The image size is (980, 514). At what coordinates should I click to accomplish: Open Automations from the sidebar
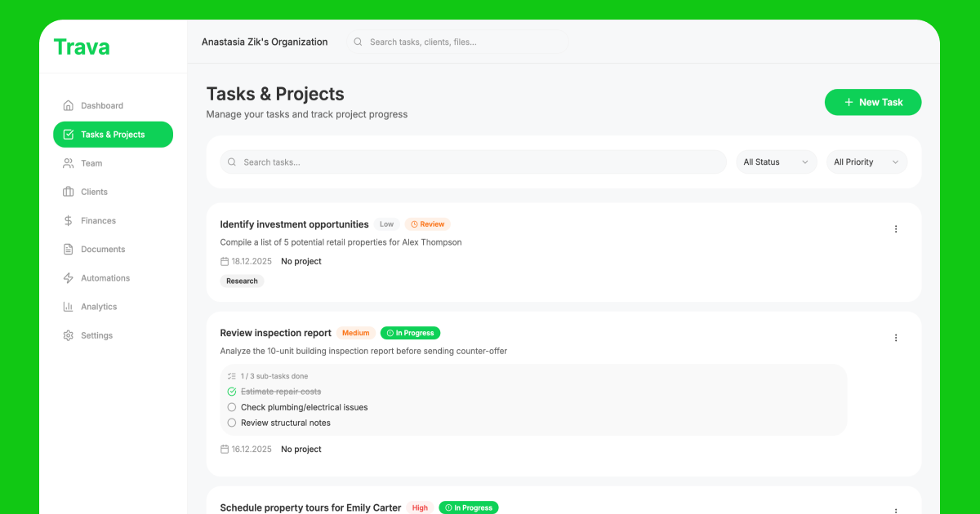coord(113,278)
